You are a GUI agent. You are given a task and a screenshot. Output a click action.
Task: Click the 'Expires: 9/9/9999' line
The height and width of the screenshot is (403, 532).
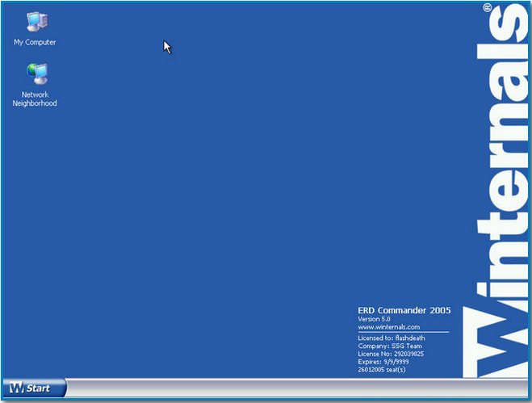point(383,362)
